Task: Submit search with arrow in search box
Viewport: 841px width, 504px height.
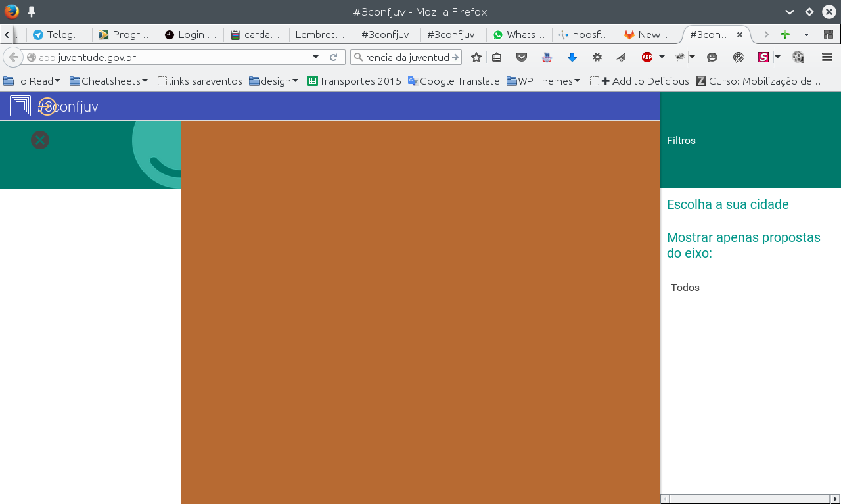Action: click(x=455, y=57)
